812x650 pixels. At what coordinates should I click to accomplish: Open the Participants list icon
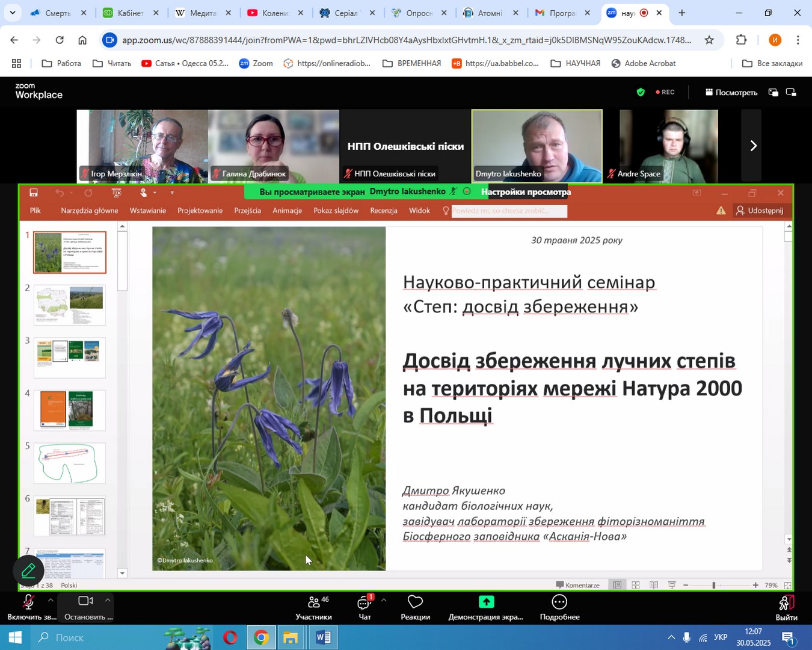[314, 602]
